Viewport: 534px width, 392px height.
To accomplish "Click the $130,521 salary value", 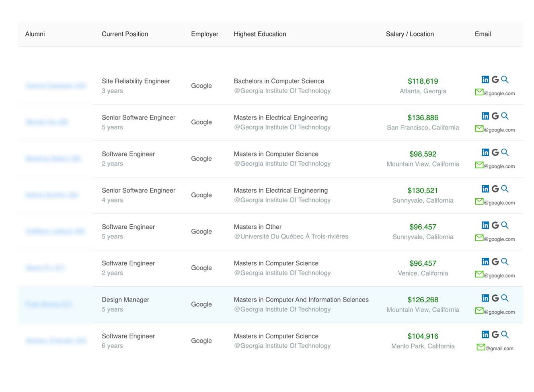I will (x=423, y=191).
